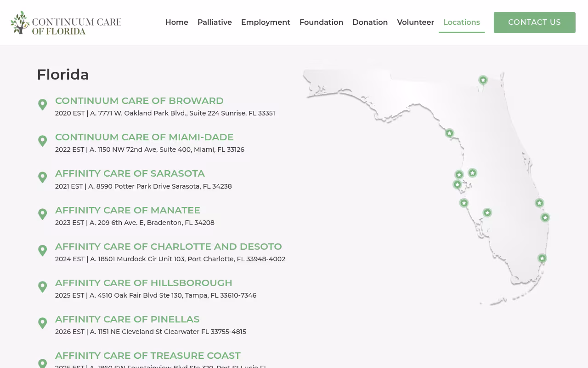Click the Contact Us button
The image size is (588, 368).
[535, 23]
